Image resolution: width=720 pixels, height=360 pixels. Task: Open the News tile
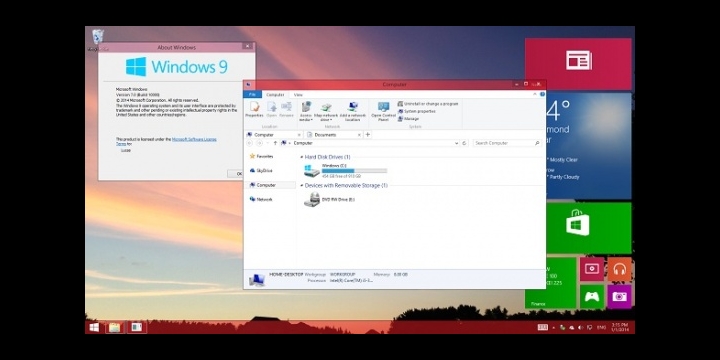[x=578, y=64]
